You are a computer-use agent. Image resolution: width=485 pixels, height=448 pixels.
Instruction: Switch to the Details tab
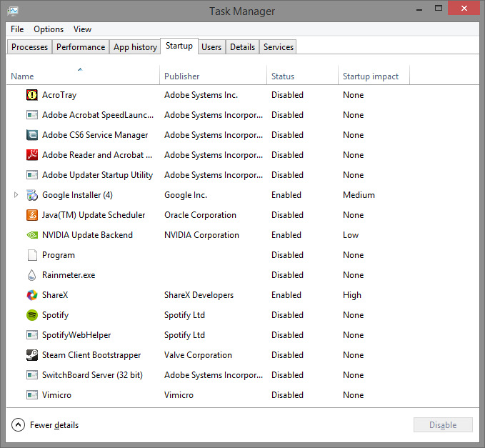pos(243,47)
